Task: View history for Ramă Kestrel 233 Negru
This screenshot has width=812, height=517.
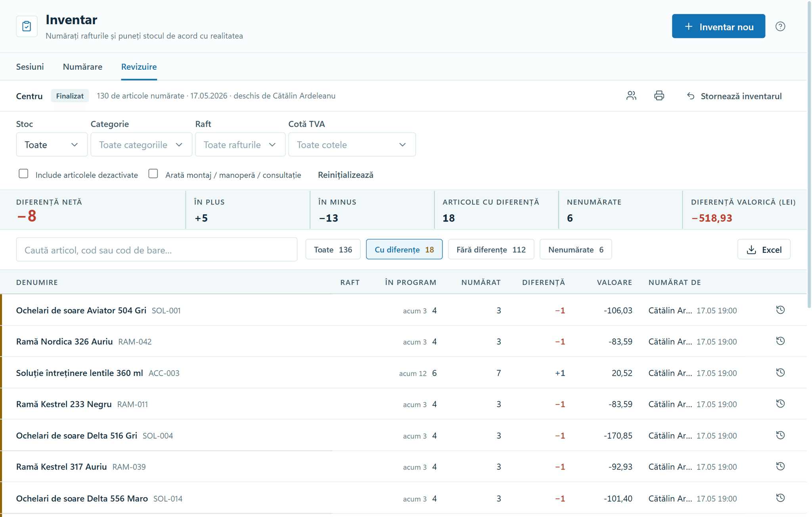Action: pyautogui.click(x=780, y=404)
